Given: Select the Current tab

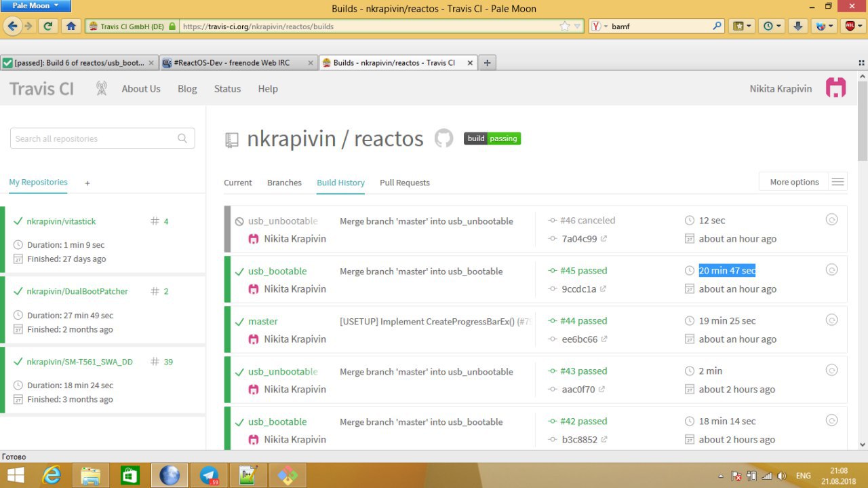Looking at the screenshot, I should tap(238, 183).
